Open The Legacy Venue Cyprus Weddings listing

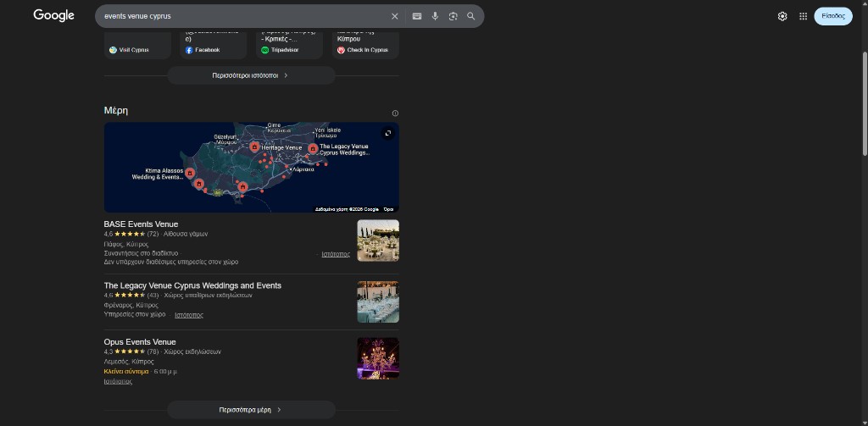click(192, 285)
